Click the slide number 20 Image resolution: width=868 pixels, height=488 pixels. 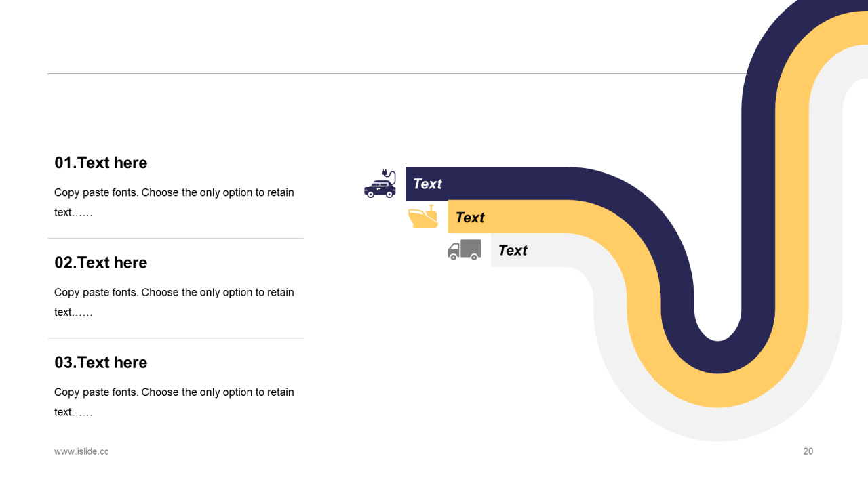pos(808,451)
